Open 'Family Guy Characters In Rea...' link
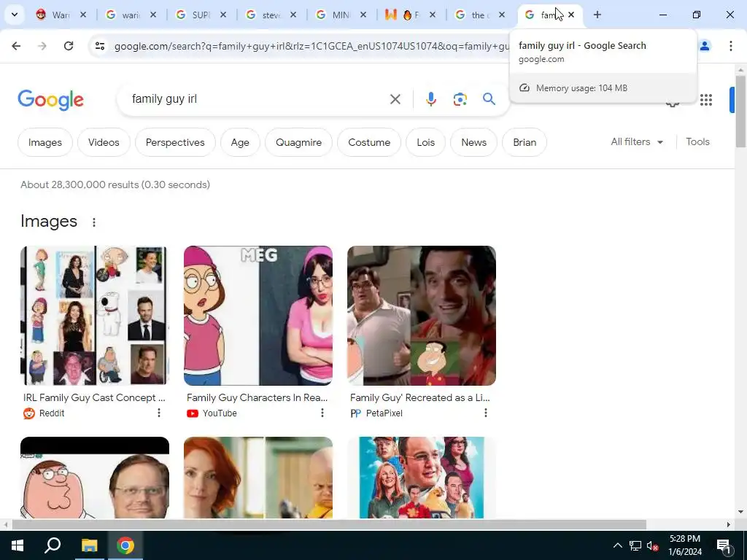 (258, 397)
